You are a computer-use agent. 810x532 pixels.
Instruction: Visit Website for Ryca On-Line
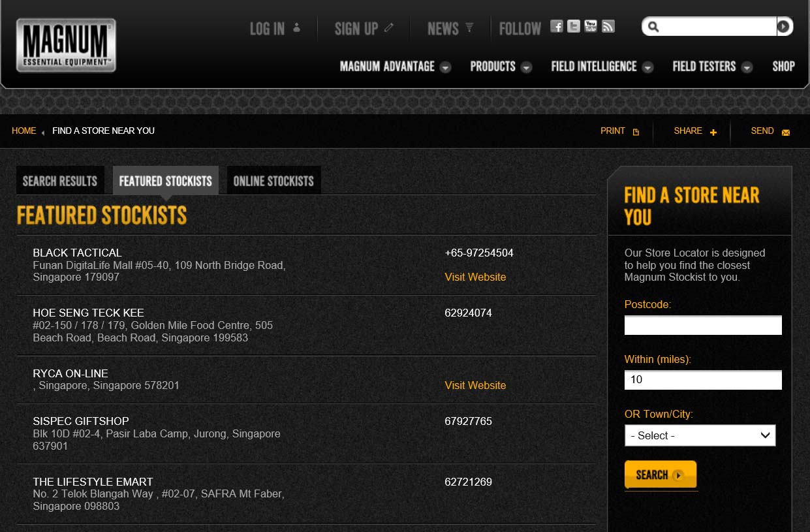coord(475,385)
